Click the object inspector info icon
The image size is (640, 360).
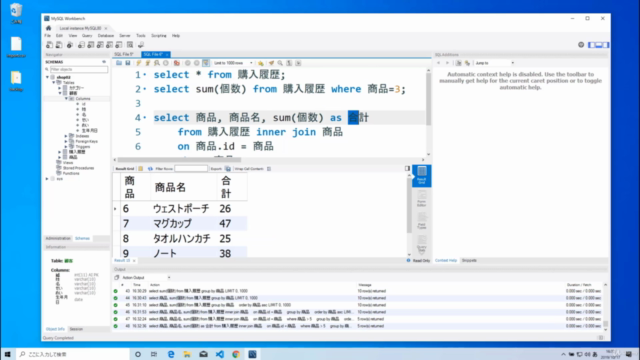70,45
